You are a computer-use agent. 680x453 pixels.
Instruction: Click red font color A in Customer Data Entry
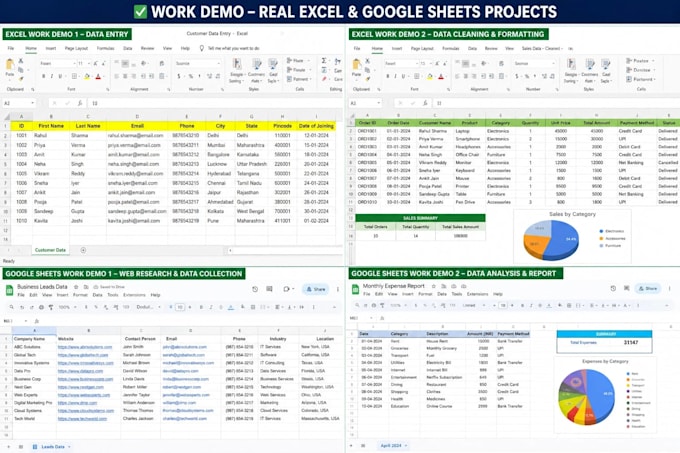point(98,76)
